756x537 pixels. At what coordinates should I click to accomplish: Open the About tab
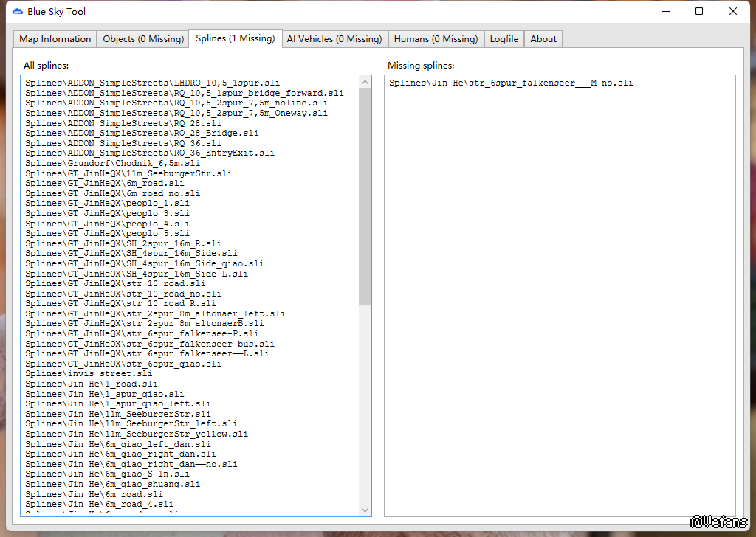point(543,39)
